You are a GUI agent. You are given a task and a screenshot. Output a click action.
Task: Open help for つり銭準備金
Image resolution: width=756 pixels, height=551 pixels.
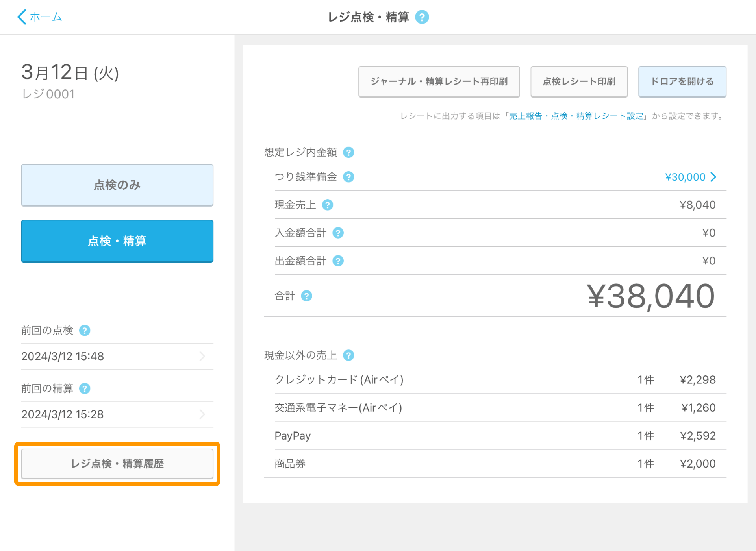pos(348,177)
